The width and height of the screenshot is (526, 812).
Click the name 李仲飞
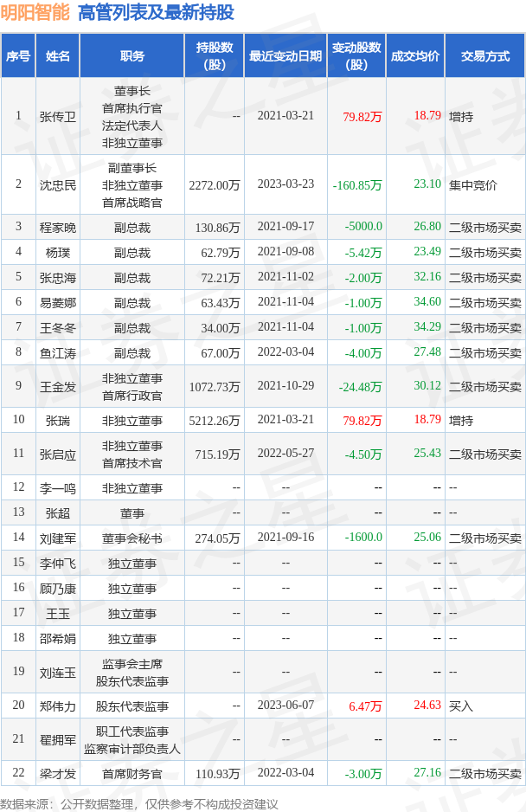(x=57, y=564)
